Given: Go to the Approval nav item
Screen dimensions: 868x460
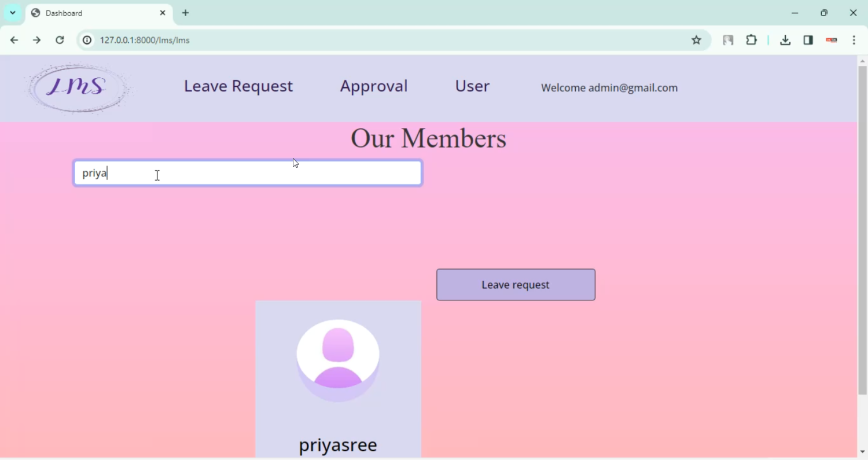Looking at the screenshot, I should 373,86.
